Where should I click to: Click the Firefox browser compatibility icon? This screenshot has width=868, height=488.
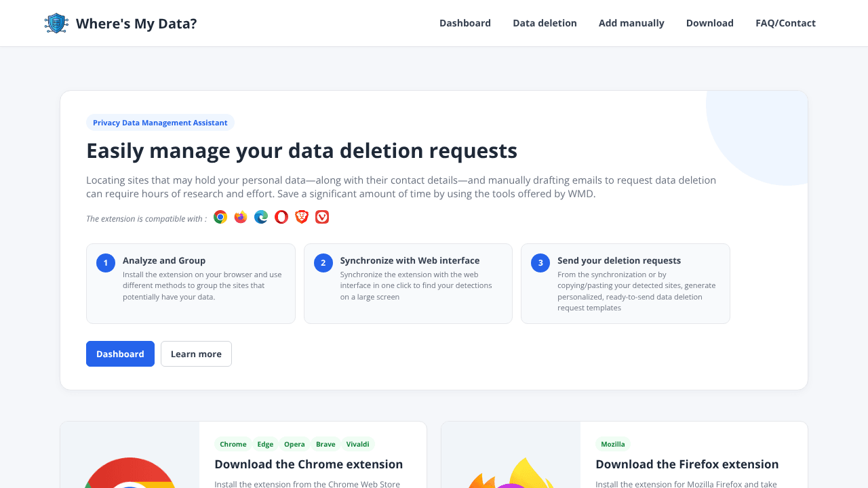[x=241, y=217]
